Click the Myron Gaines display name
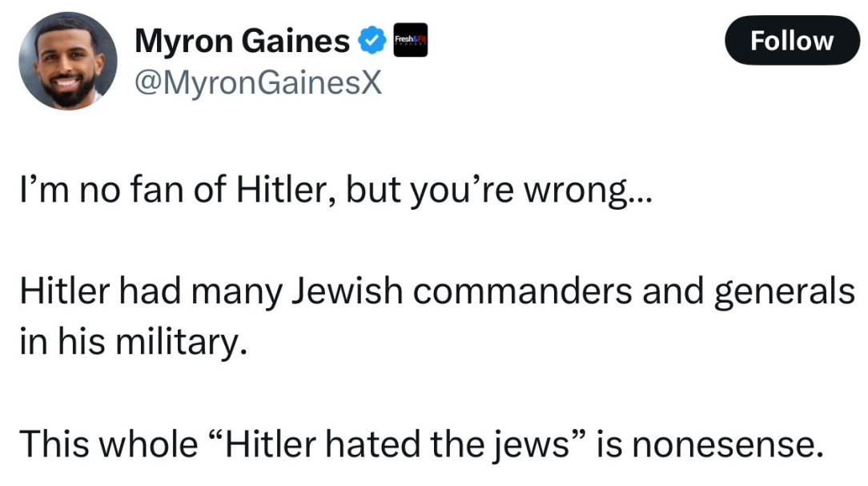The width and height of the screenshot is (868, 486). point(242,41)
